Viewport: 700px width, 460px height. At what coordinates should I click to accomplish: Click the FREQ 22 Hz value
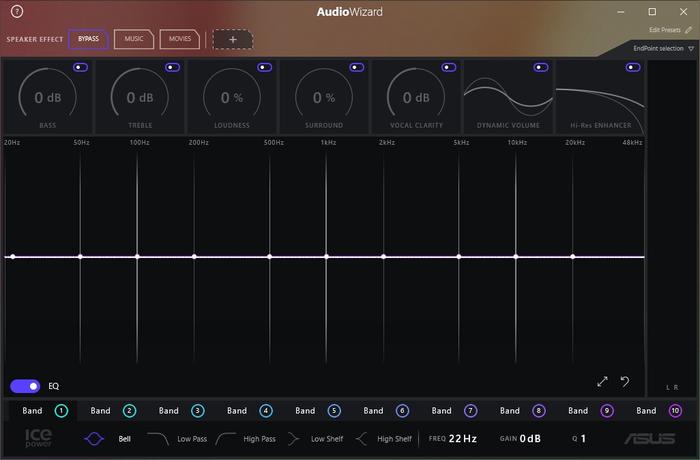click(462, 439)
